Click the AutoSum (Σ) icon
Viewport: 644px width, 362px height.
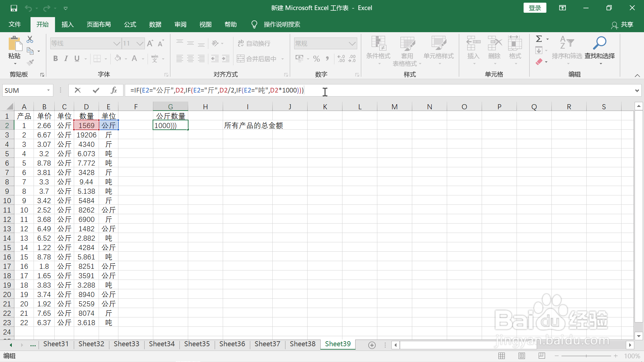539,39
